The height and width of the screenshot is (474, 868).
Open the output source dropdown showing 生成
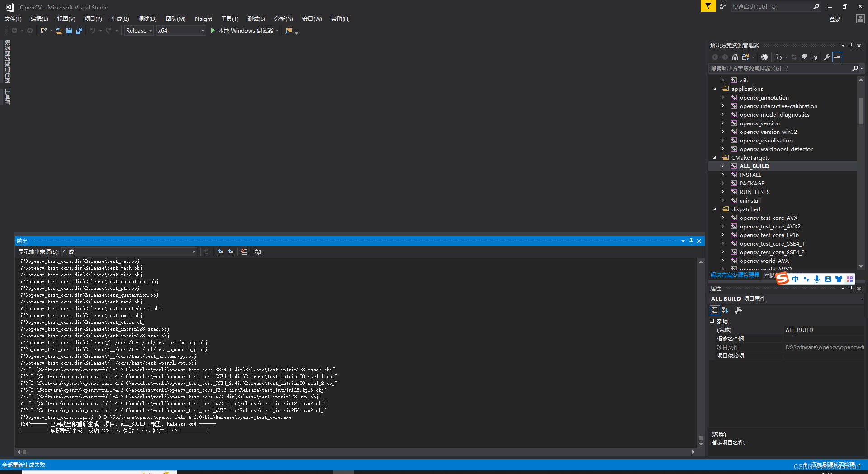[x=129, y=252]
